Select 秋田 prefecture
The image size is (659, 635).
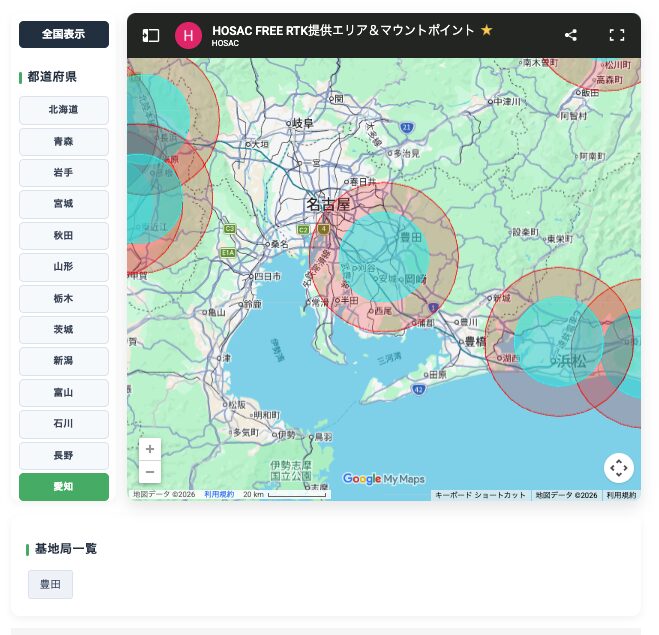point(64,235)
